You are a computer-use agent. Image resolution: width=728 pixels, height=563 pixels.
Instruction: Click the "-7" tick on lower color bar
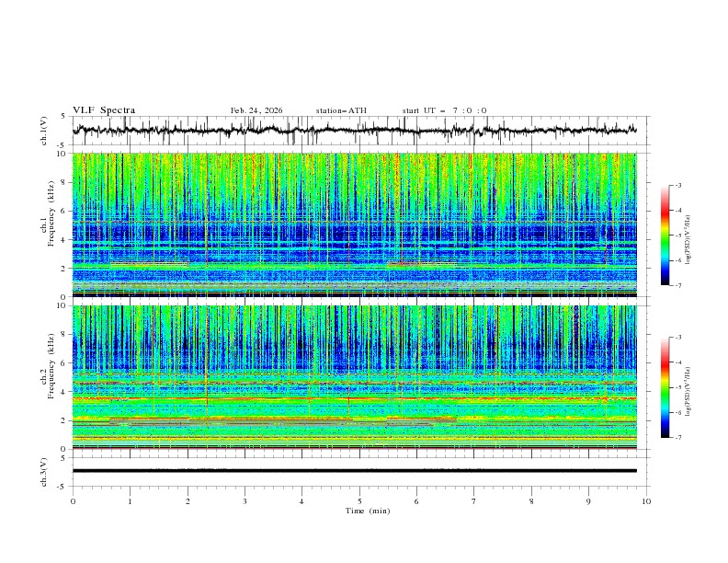(x=677, y=438)
